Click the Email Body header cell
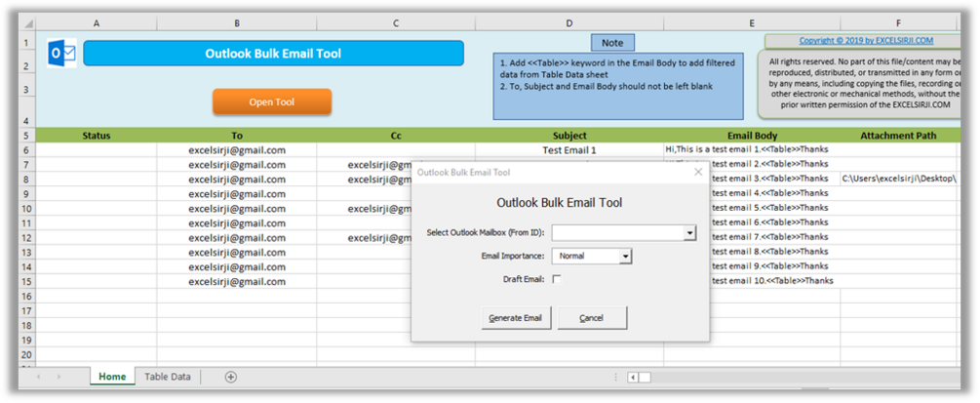The height and width of the screenshot is (403, 980). point(752,136)
